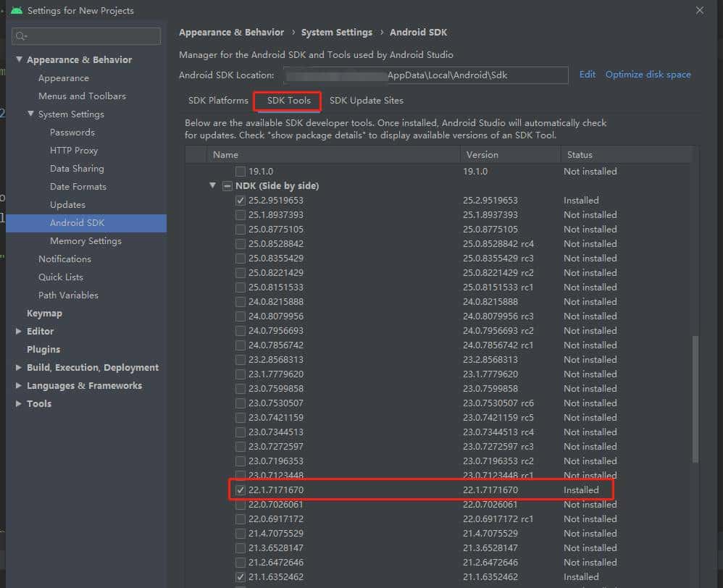Screen dimensions: 723x588
Task: Uncheck installed NDK version 22.1.7171670
Action: 241,490
